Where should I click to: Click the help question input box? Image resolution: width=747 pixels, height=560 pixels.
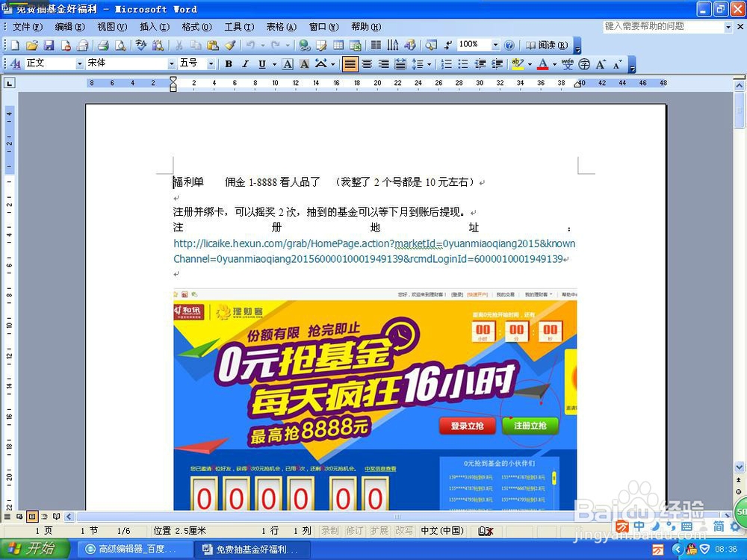tap(663, 26)
